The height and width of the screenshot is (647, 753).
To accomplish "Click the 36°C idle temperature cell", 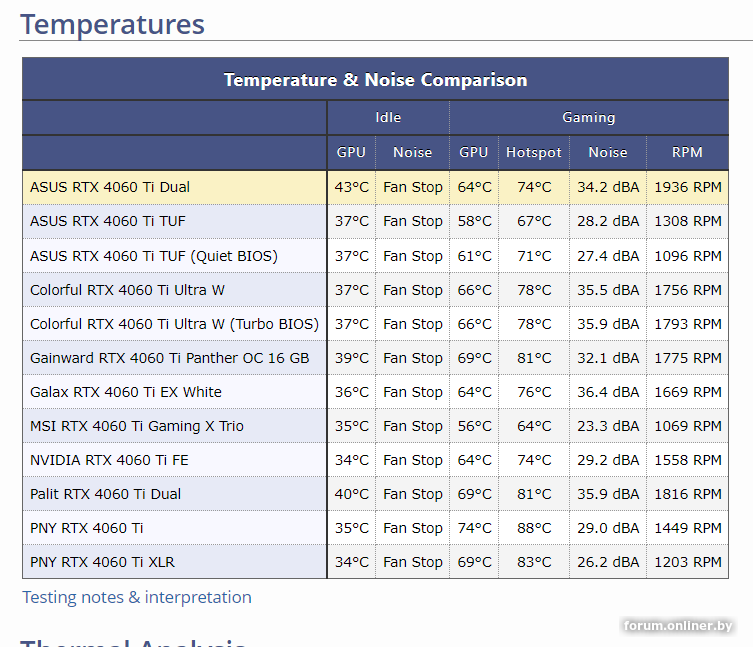I will coord(352,392).
